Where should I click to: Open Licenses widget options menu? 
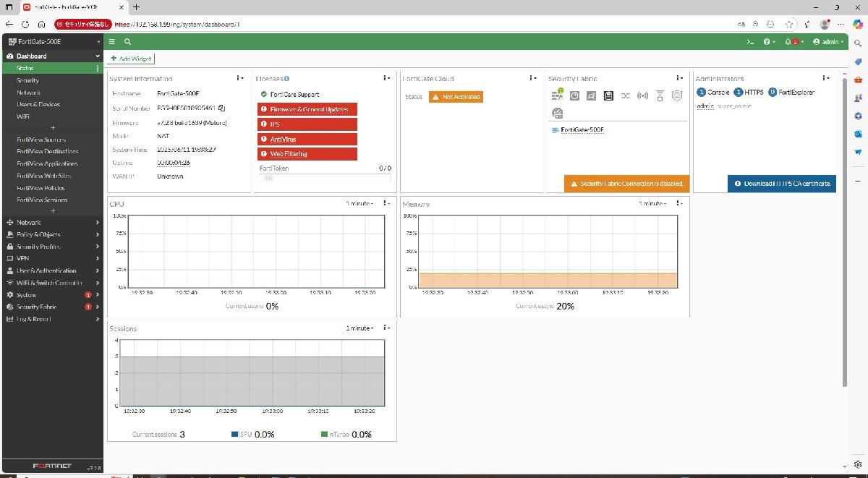click(x=386, y=78)
